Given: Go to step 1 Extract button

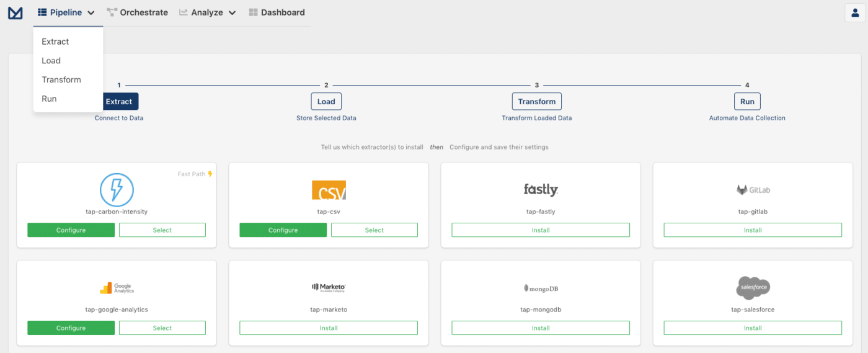Looking at the screenshot, I should [x=120, y=102].
